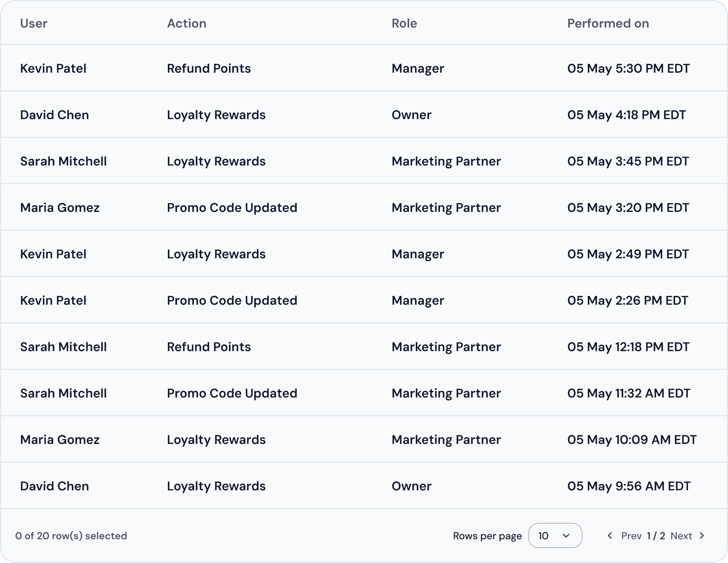Image resolution: width=728 pixels, height=563 pixels.
Task: Click the 05 May 10:09 AM EDT timestamp
Action: 632,440
